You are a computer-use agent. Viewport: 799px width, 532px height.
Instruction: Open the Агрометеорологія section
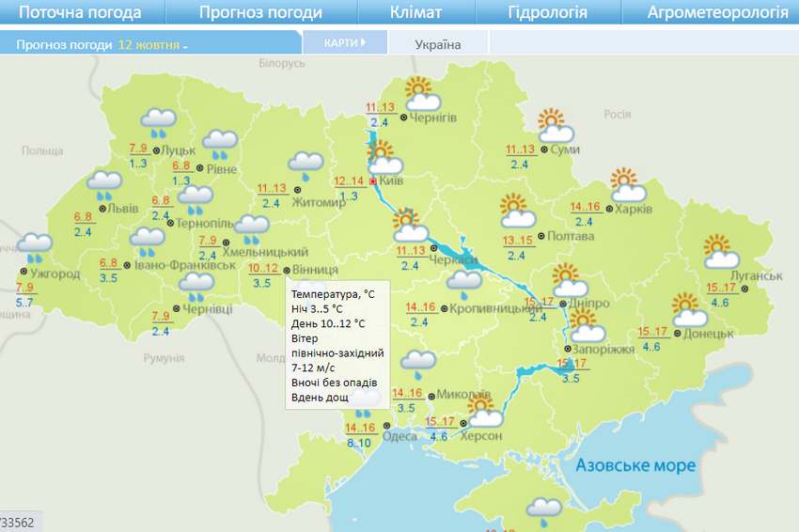pos(717,12)
